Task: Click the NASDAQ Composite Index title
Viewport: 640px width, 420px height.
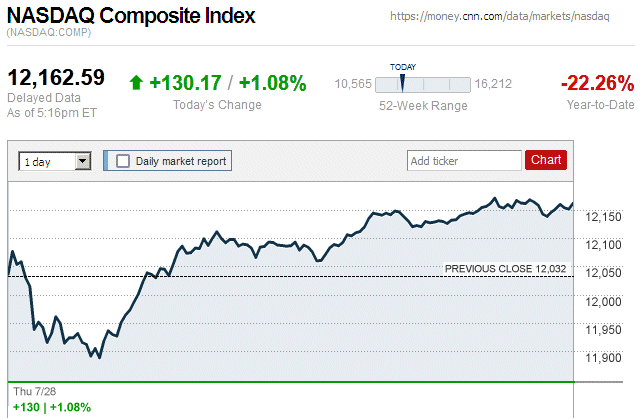Action: pyautogui.click(x=131, y=17)
